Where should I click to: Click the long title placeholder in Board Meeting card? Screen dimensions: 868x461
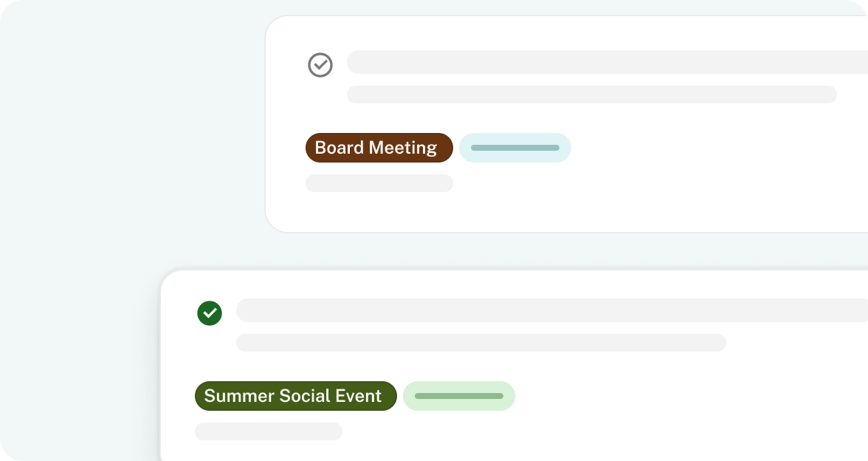607,62
